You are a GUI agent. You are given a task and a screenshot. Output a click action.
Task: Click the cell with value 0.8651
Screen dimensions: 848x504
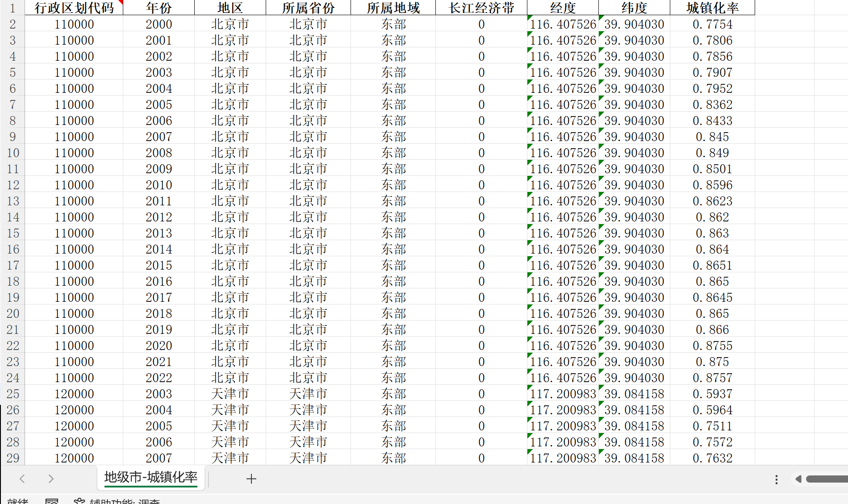(713, 265)
